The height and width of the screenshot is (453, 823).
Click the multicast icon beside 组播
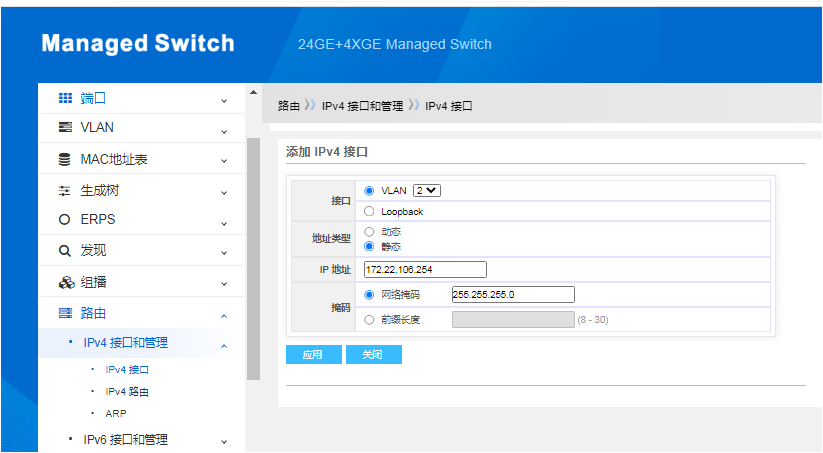66,282
